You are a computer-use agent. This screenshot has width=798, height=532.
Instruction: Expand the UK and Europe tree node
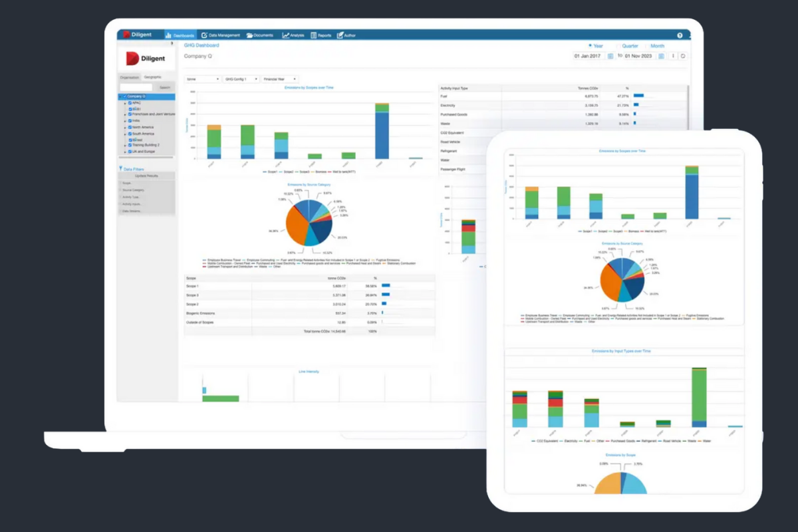coord(124,152)
